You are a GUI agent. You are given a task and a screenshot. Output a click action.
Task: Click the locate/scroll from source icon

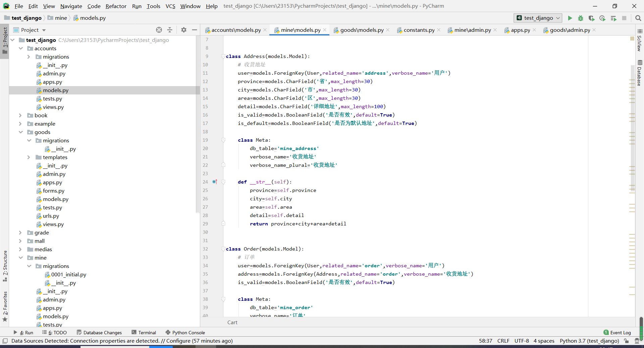pyautogui.click(x=159, y=30)
